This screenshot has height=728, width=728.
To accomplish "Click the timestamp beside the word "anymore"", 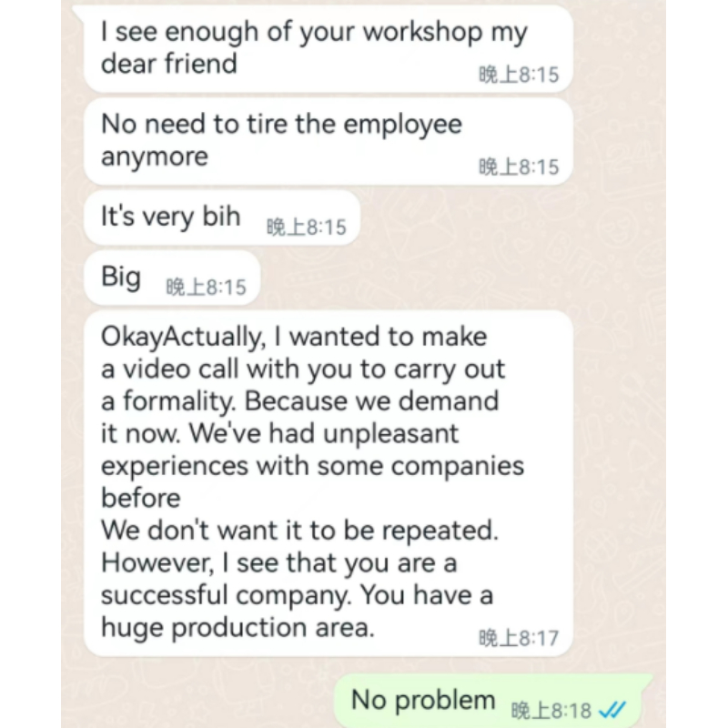I will (x=519, y=167).
